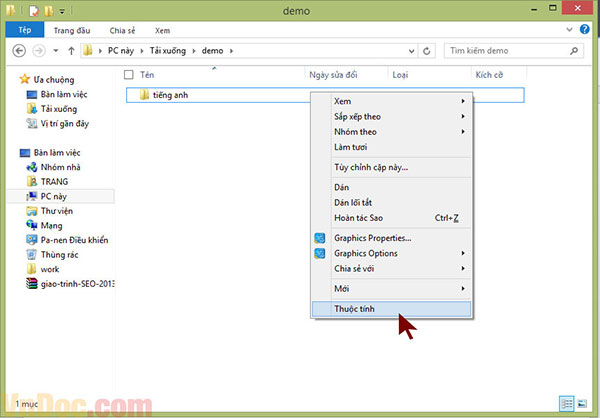The image size is (600, 418).
Task: Refresh the folder with refresh icon
Action: pyautogui.click(x=427, y=51)
